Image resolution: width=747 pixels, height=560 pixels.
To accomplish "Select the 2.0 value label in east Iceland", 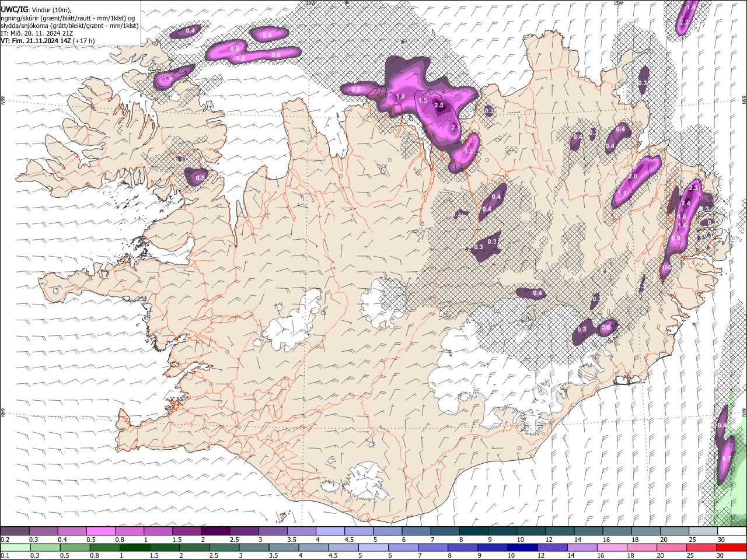I will pos(633,177).
